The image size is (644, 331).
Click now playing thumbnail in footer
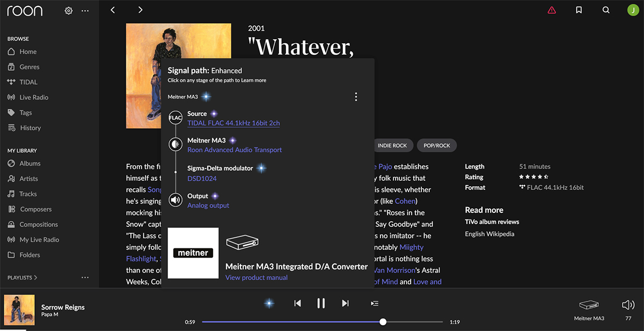point(19,310)
